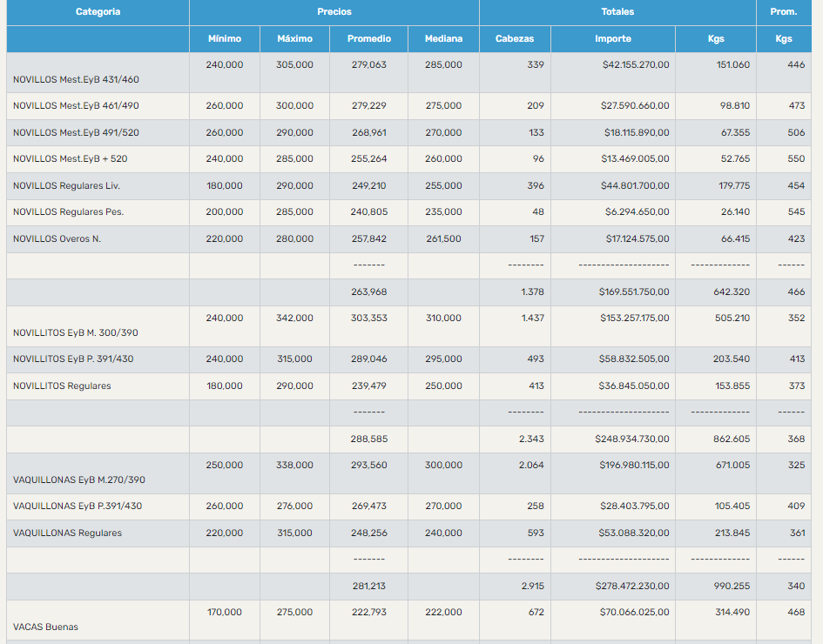This screenshot has height=644, width=823.
Task: Click the Prom. header in top row
Action: coord(784,12)
